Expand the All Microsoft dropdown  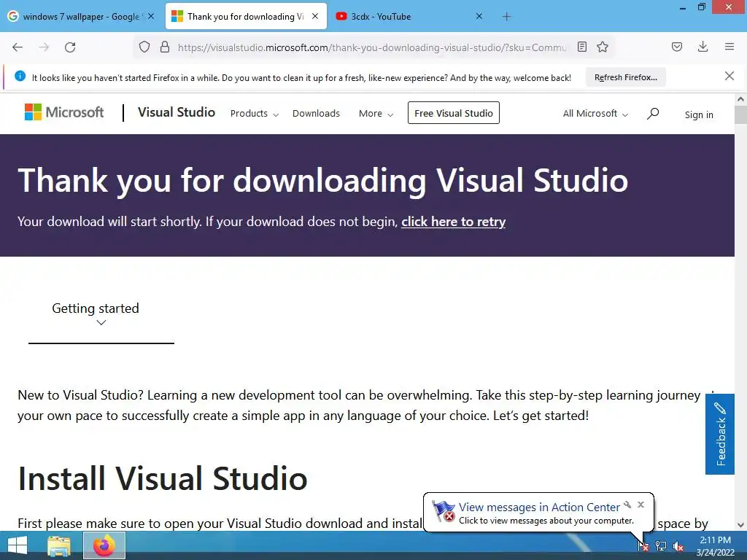point(595,113)
